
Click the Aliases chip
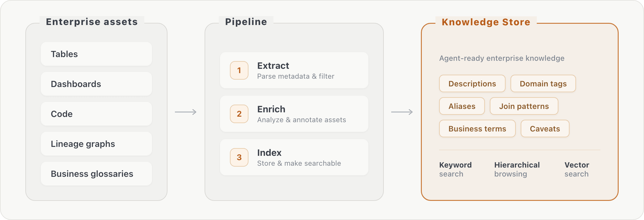click(x=462, y=106)
